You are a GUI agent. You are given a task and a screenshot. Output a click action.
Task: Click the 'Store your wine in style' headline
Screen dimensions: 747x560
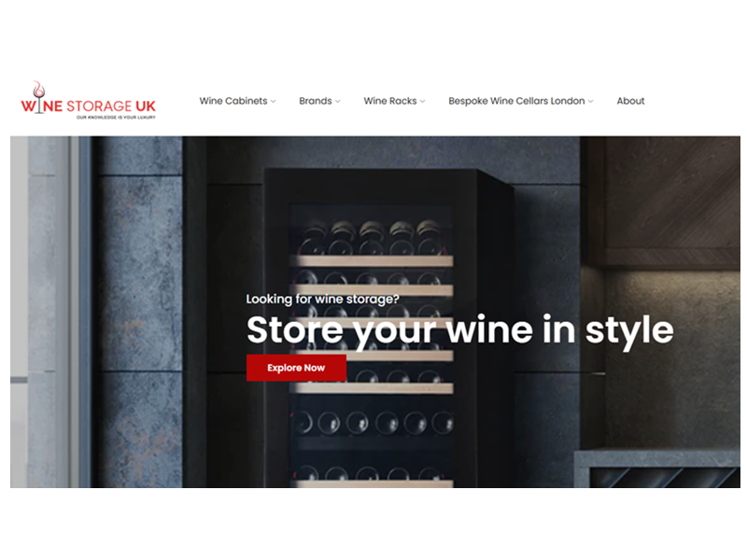point(459,330)
